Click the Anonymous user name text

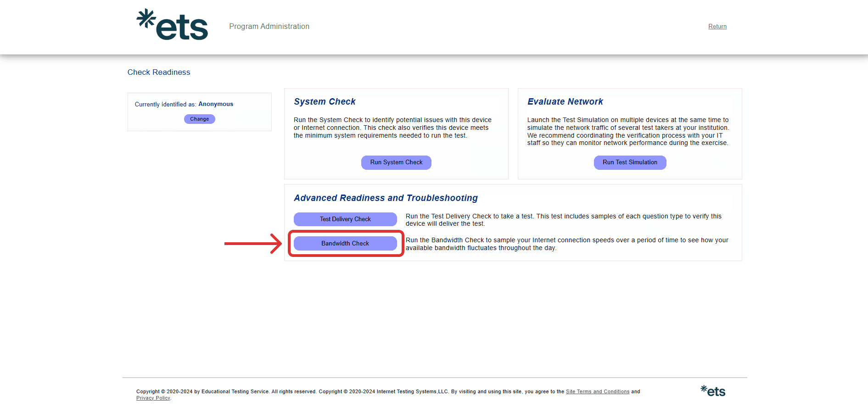216,104
